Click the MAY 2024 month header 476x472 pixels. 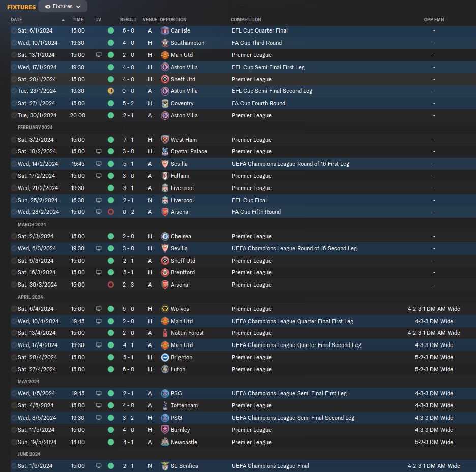[x=28, y=381]
